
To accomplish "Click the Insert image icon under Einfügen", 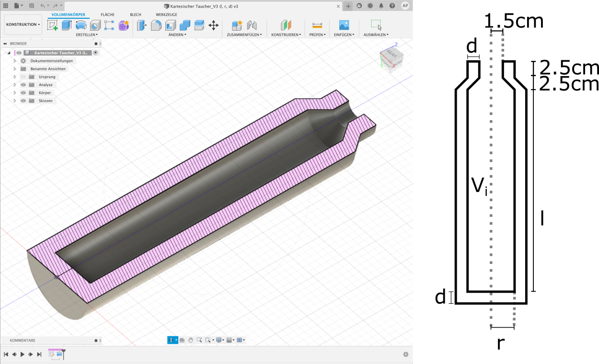I will [344, 25].
